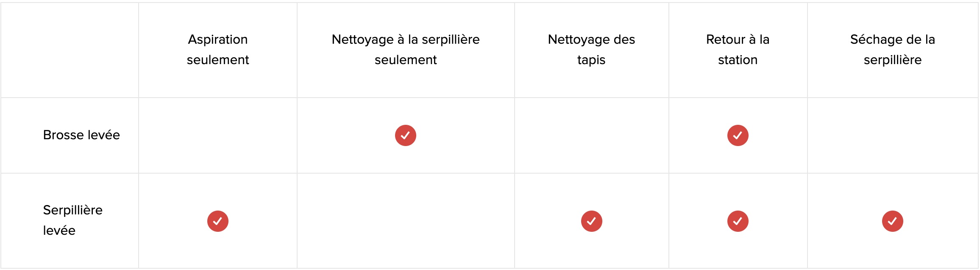This screenshot has height=270, width=980.
Task: Click empty Brosse levée cell under Nettoyage des tapis
Action: 591,135
